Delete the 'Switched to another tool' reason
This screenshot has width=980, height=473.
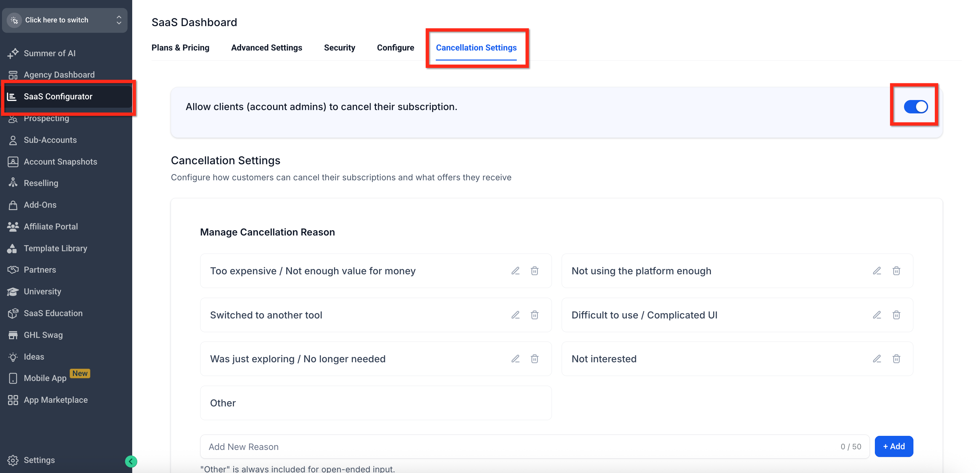535,315
